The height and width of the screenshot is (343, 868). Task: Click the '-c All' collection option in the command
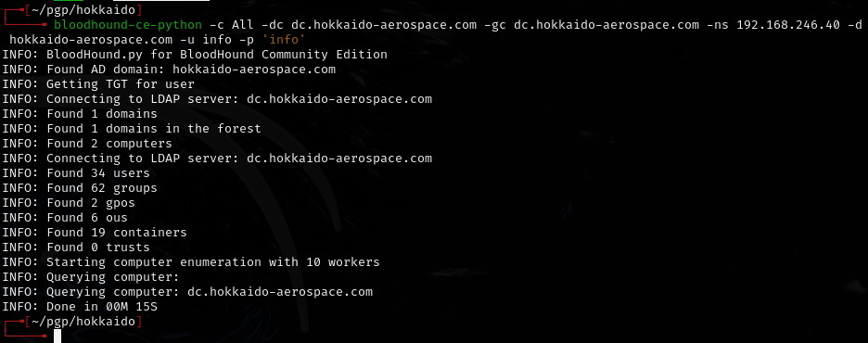click(x=231, y=25)
